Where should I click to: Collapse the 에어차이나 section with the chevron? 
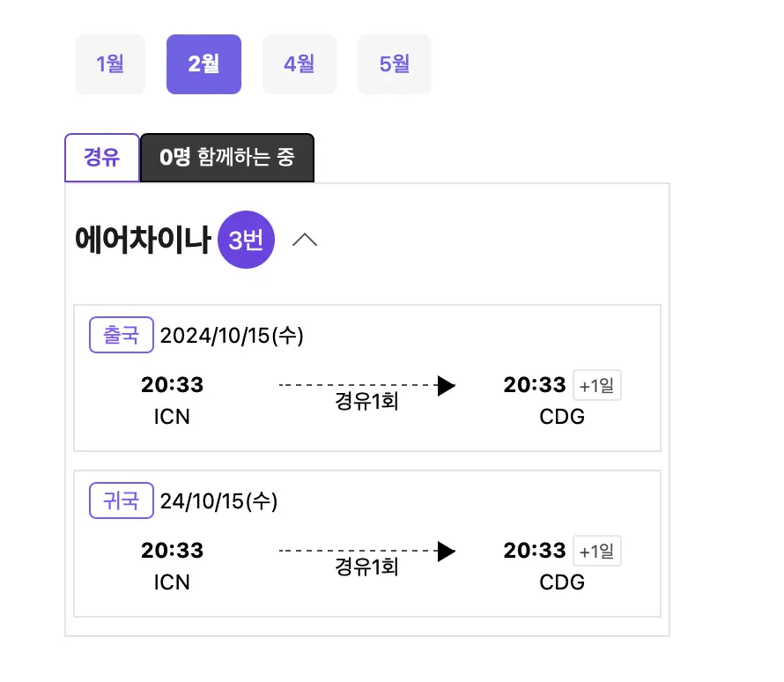pos(305,240)
